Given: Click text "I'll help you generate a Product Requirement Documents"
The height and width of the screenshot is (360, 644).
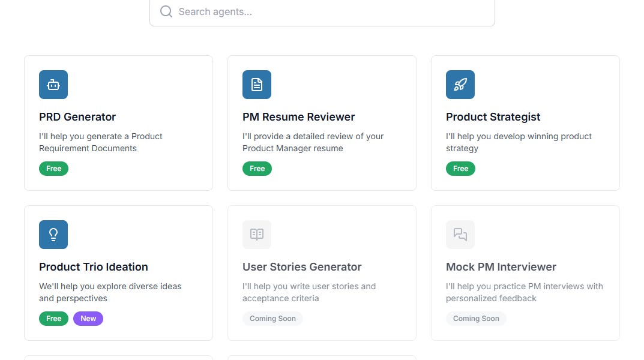Looking at the screenshot, I should point(101,142).
